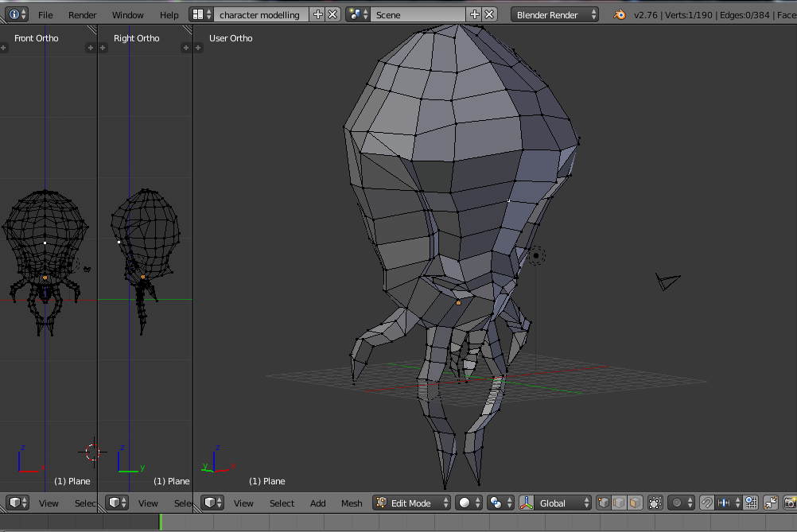Click the Blender logo icon in header
The image size is (797, 532).
pos(620,15)
